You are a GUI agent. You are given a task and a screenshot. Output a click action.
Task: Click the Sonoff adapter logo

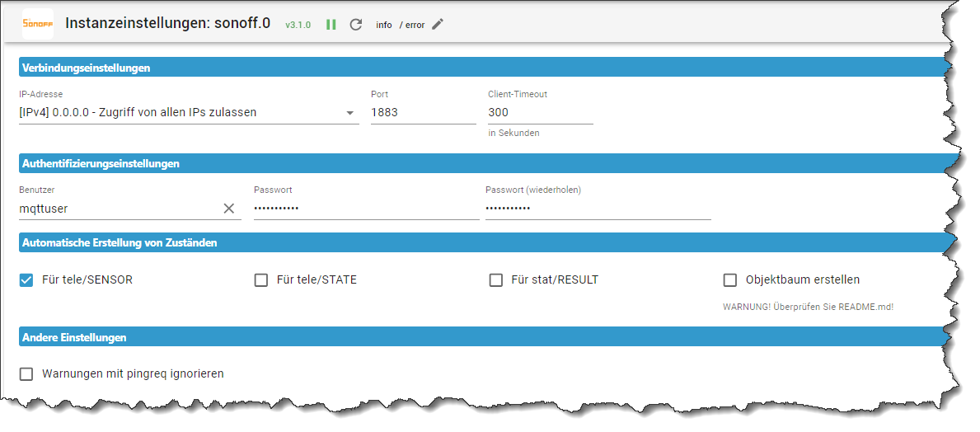[x=37, y=24]
